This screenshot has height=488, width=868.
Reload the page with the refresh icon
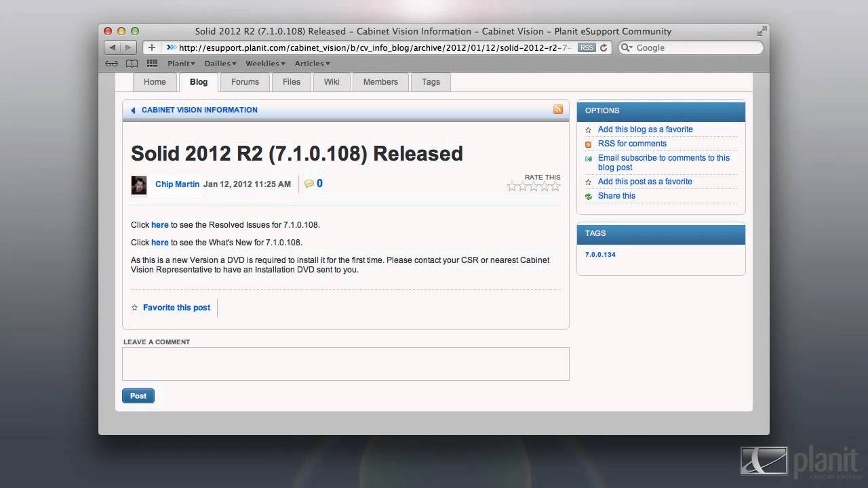[x=604, y=47]
